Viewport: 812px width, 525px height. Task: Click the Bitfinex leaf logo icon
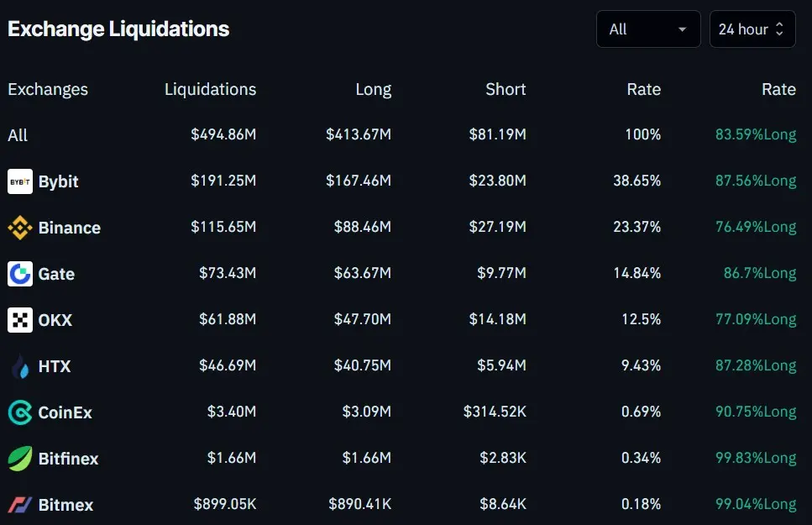20,459
